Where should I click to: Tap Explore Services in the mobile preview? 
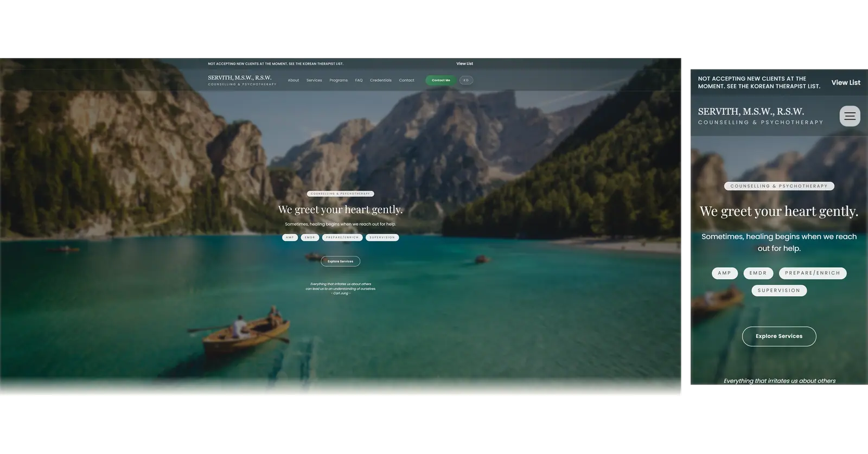tap(778, 336)
